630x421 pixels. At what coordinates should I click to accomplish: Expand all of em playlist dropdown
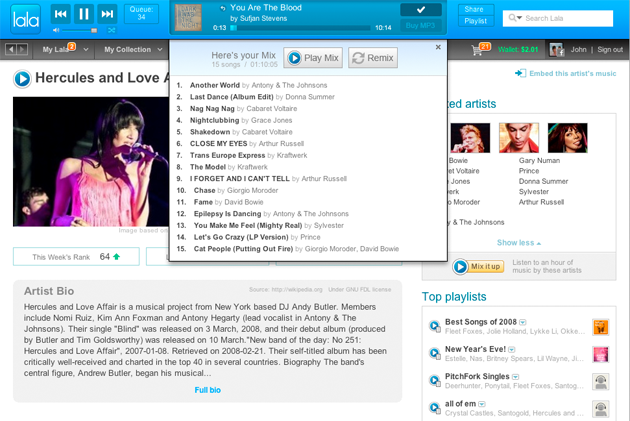pos(482,404)
